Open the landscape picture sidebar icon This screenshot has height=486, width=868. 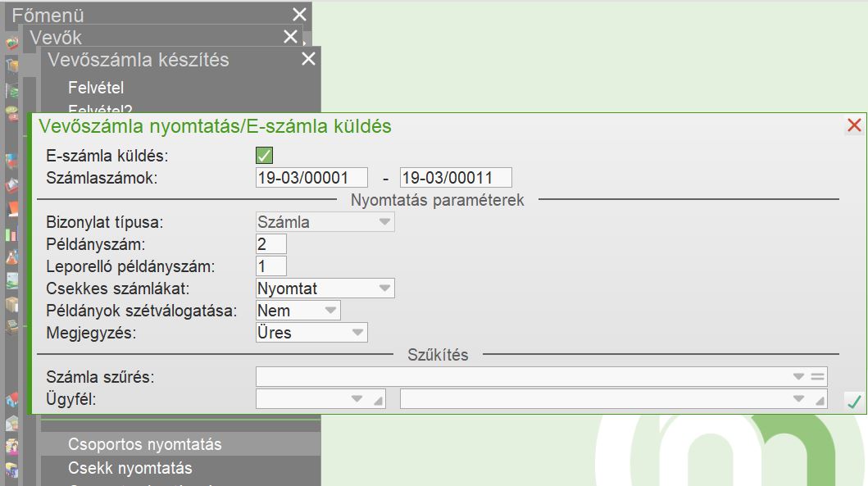tap(11, 280)
